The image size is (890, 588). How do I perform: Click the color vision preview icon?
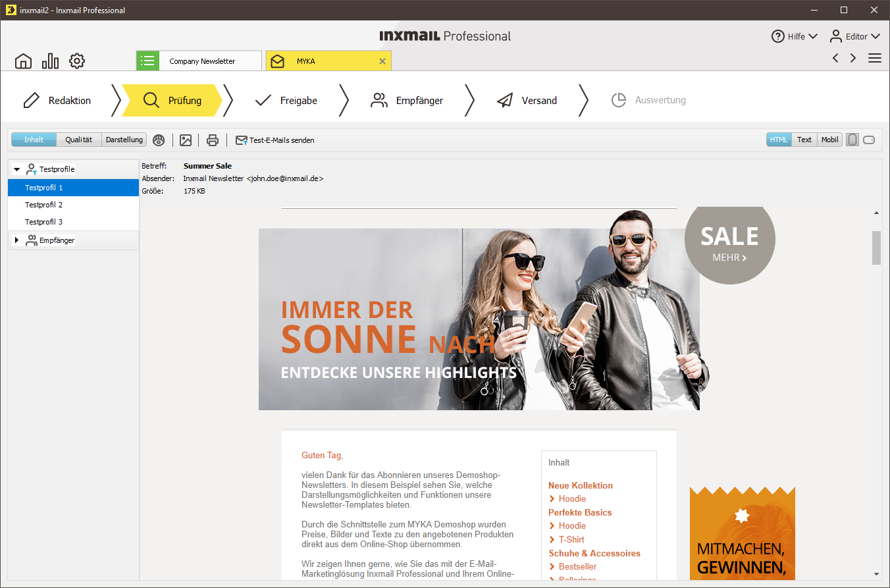[159, 140]
